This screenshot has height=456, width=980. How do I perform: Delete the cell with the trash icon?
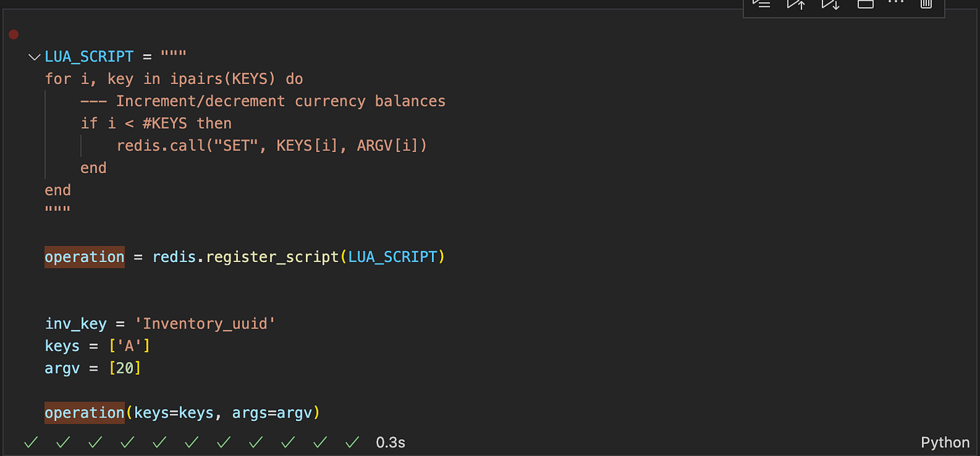coord(926,4)
